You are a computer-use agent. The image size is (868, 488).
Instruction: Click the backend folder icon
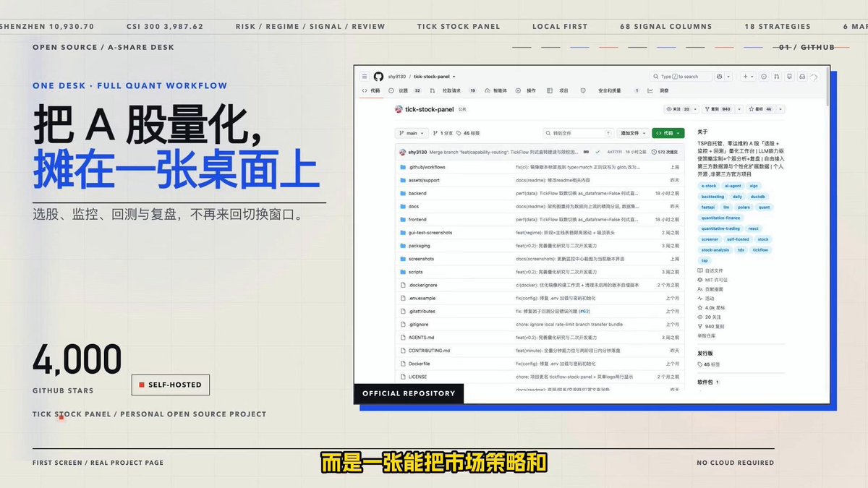(403, 193)
